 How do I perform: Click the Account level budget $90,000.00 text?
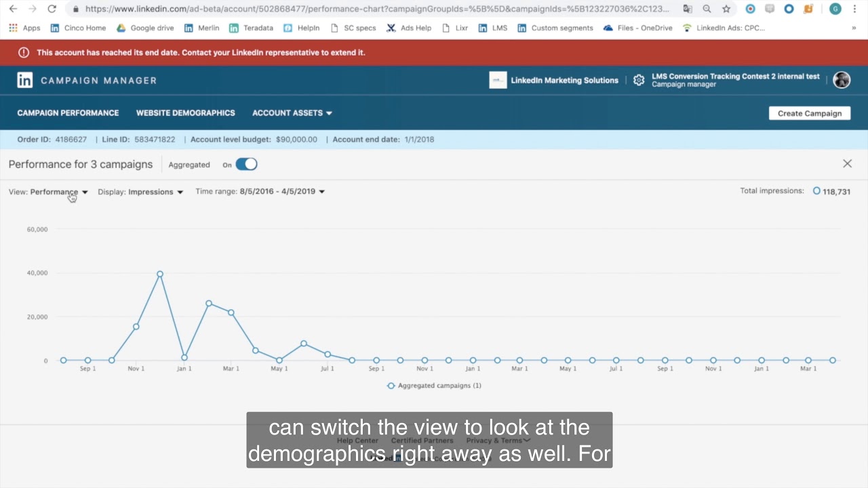[254, 140]
